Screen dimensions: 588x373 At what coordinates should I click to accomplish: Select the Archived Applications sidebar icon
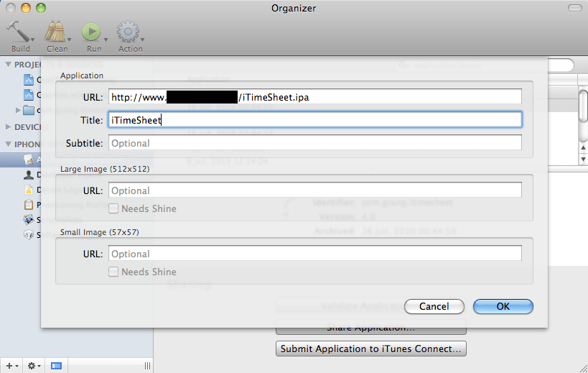29,159
